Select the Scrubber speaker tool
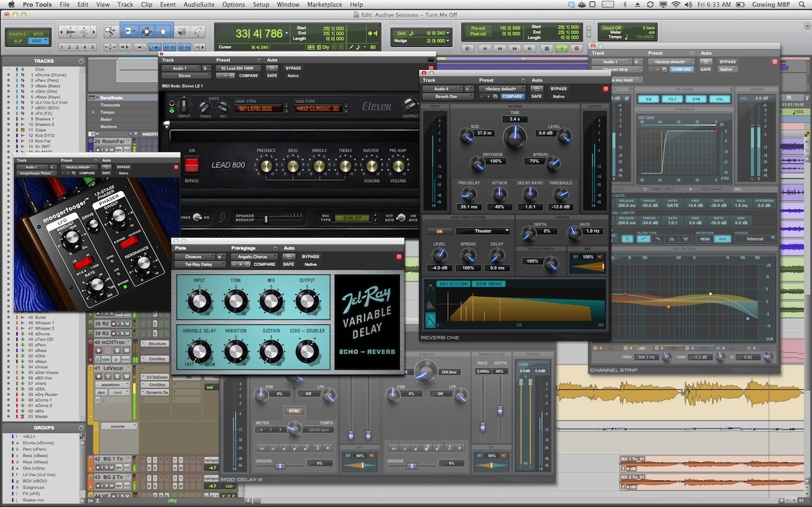 [181, 31]
